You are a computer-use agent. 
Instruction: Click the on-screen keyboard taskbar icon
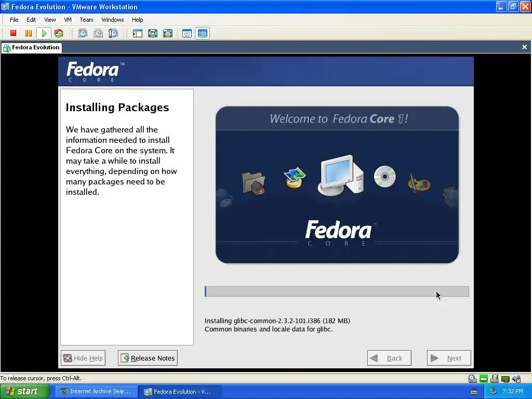(474, 392)
